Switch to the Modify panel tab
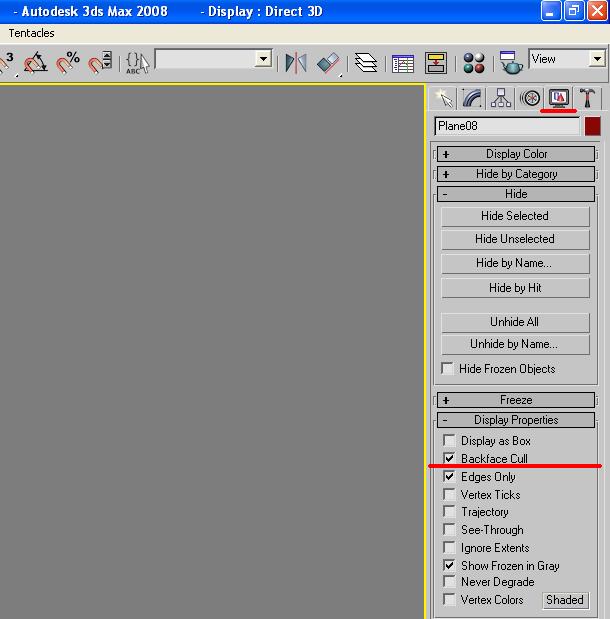 (x=472, y=98)
